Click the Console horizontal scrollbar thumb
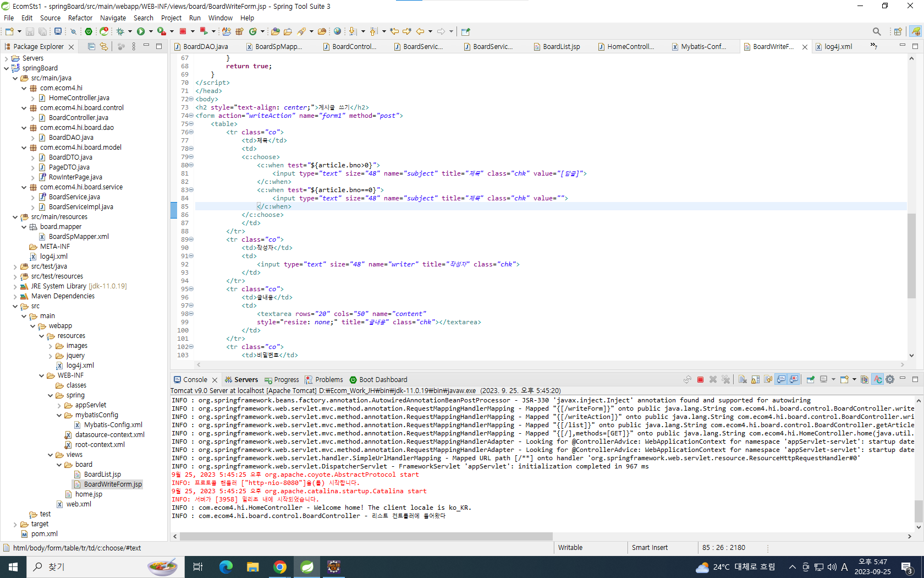 coord(366,536)
